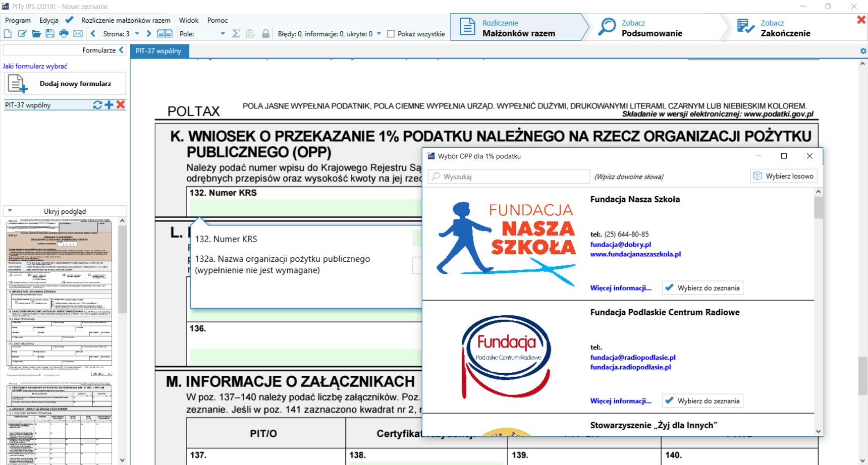Collapse Ukryj podgląd preview section
868x465 pixels.
click(65, 211)
